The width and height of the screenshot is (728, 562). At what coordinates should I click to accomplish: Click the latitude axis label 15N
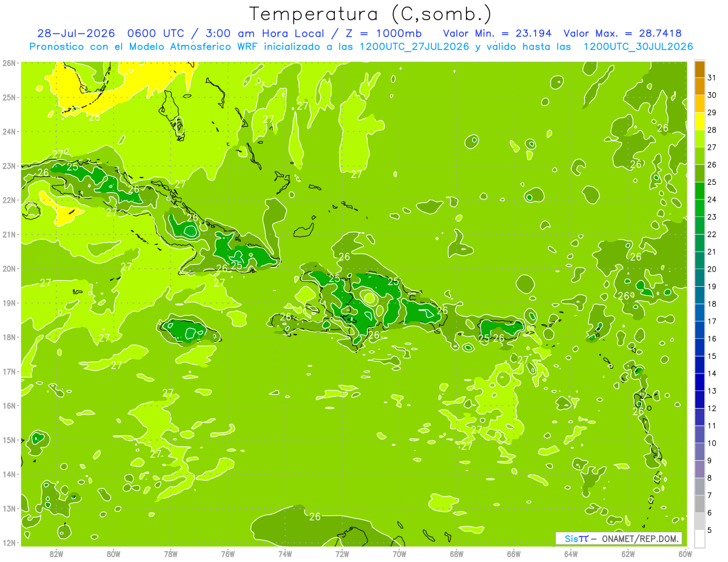[x=8, y=440]
